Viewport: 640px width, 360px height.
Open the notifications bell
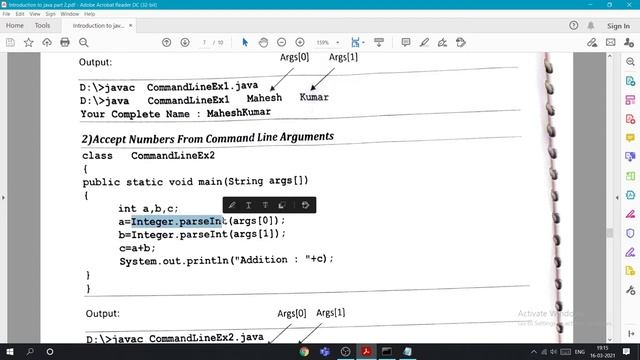tap(591, 25)
